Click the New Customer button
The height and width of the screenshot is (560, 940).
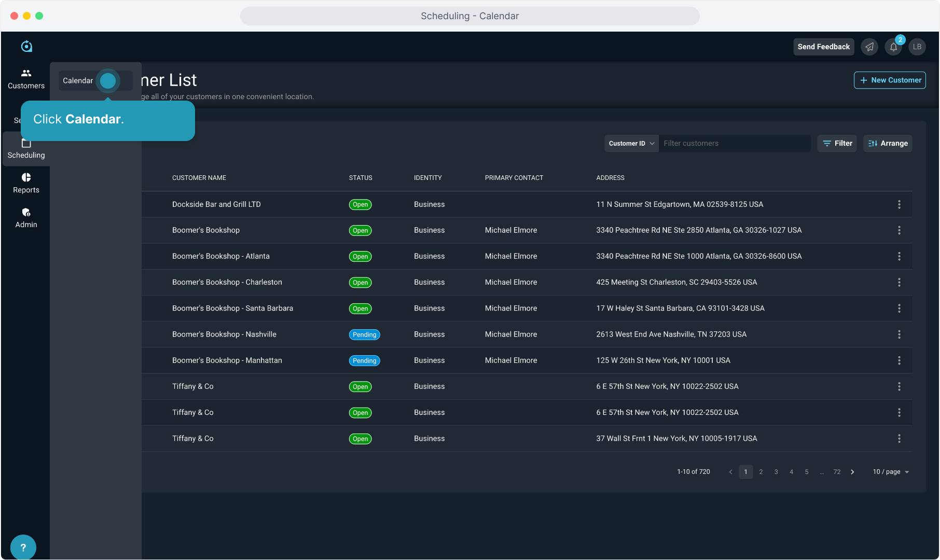tap(890, 80)
